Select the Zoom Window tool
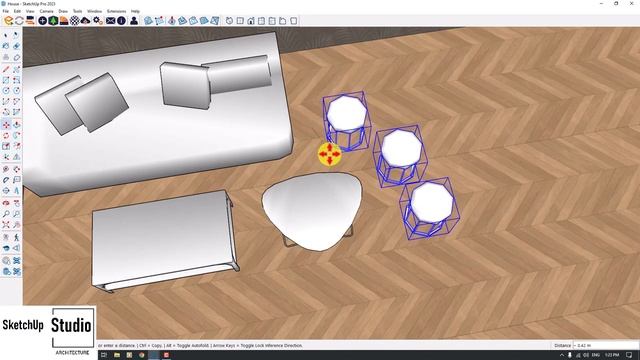 point(17,213)
